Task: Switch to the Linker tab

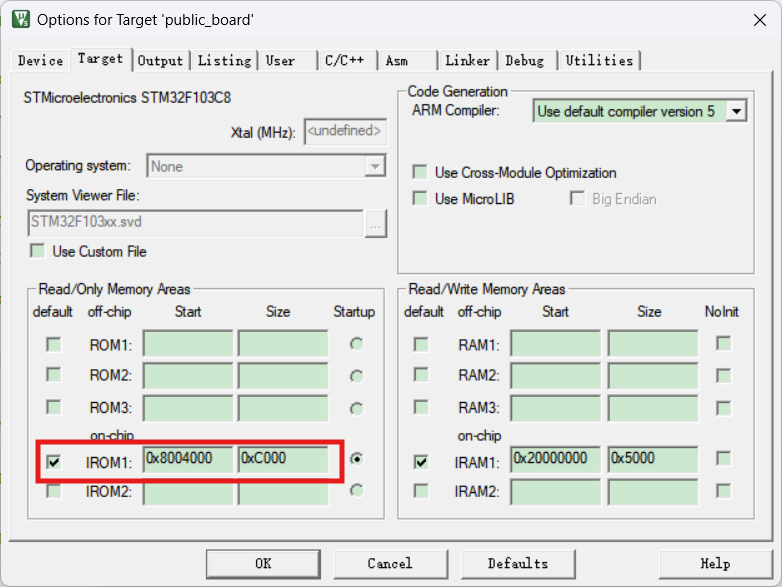Action: pyautogui.click(x=467, y=61)
